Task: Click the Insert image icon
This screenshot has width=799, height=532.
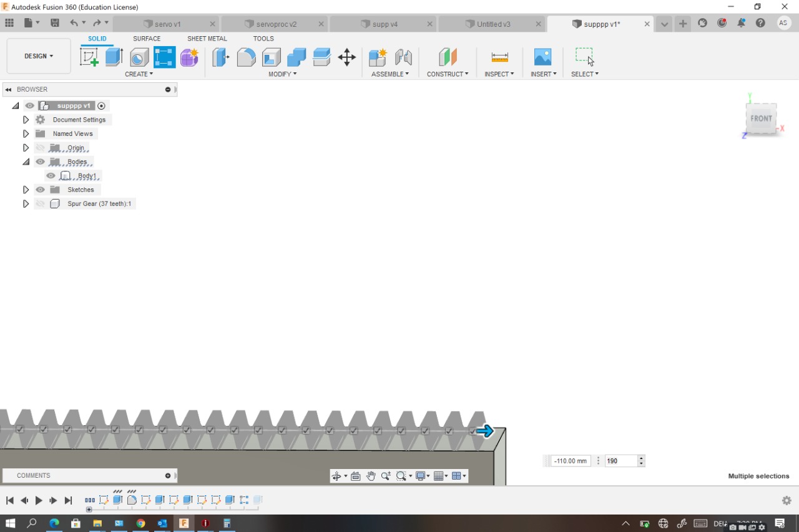Action: point(543,57)
